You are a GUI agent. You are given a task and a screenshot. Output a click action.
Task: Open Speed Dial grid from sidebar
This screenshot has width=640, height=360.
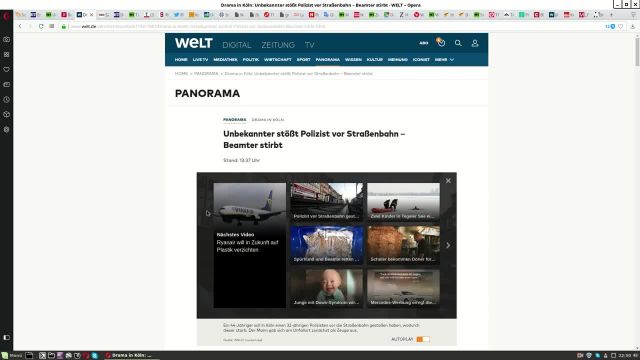pos(7,54)
